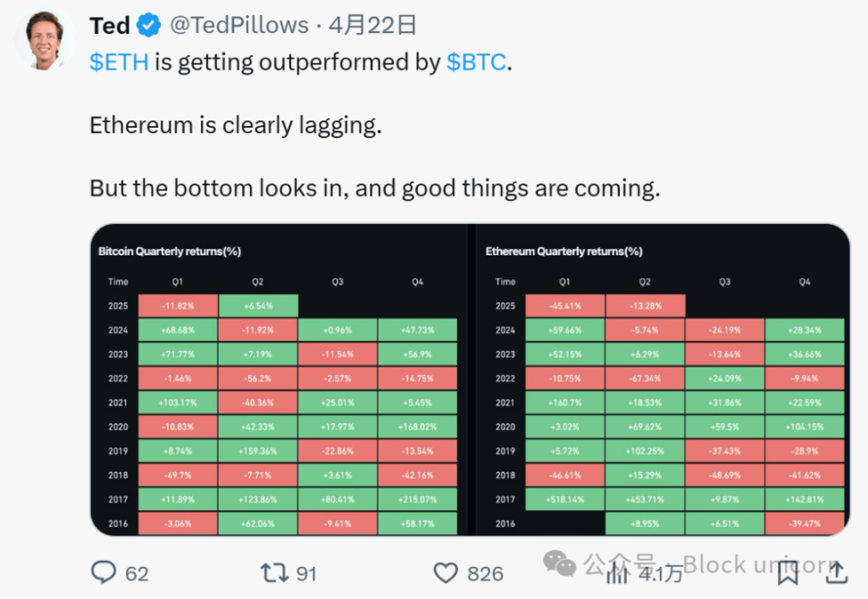Open the share tweet icon
The image size is (868, 599).
836,570
